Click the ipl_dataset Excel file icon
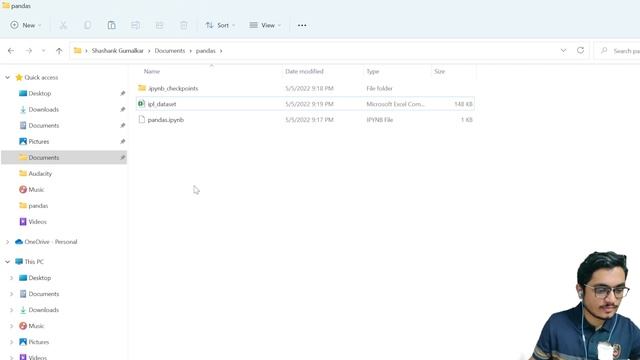 (x=141, y=104)
